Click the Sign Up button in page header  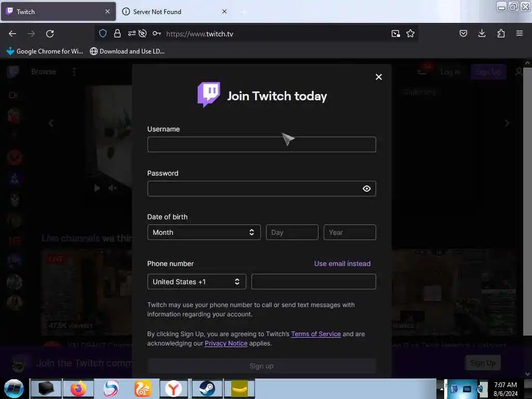tap(488, 72)
